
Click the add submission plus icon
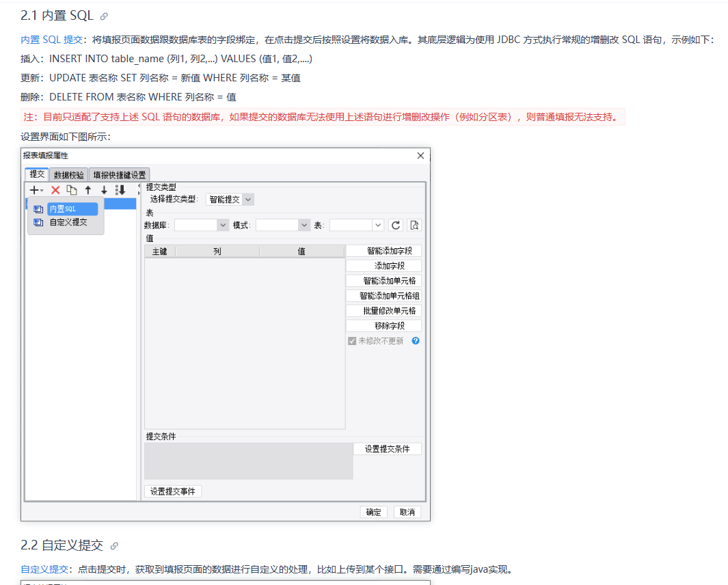click(35, 190)
